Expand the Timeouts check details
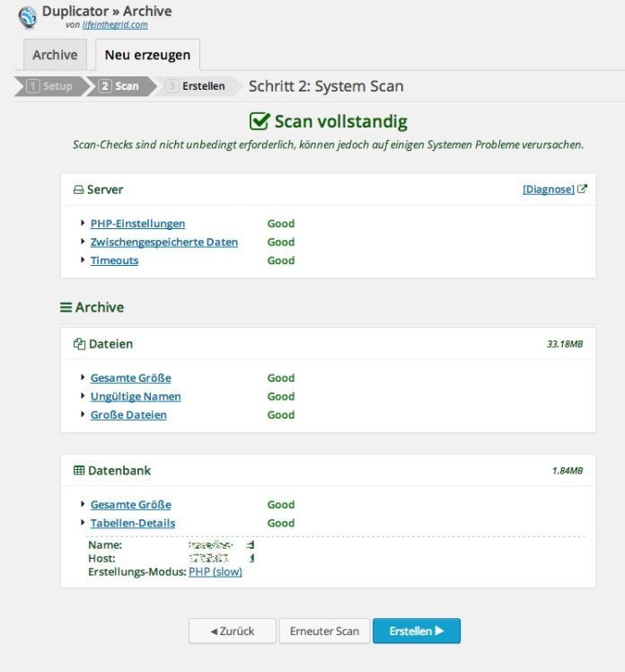Viewport: 625px width, 672px height. [x=114, y=261]
